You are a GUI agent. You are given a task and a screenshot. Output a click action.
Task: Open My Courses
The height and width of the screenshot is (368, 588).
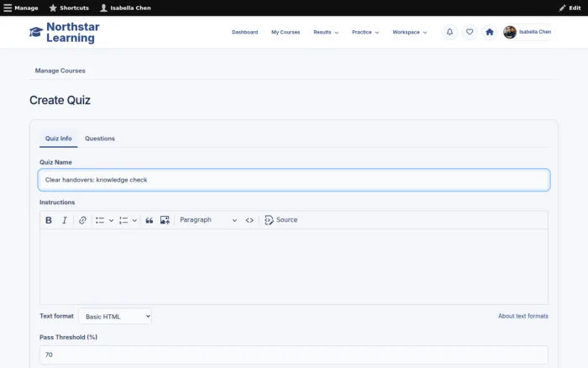pos(286,32)
